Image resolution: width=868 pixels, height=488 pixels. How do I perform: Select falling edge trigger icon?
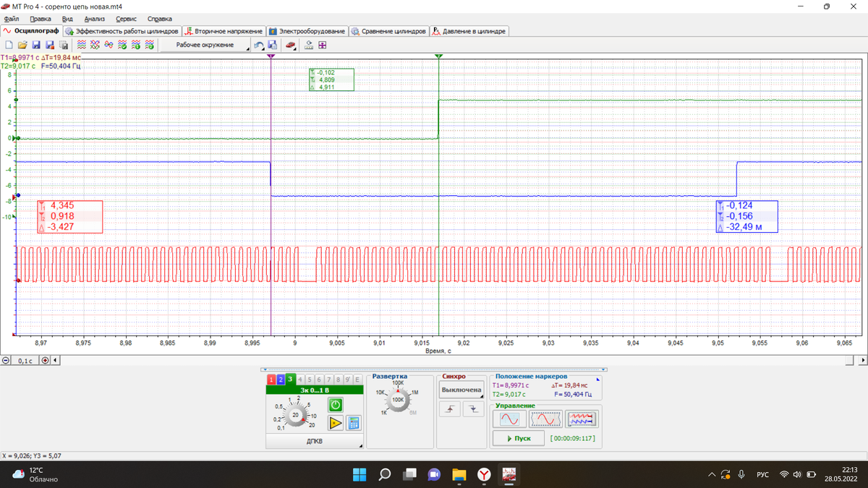pos(473,408)
